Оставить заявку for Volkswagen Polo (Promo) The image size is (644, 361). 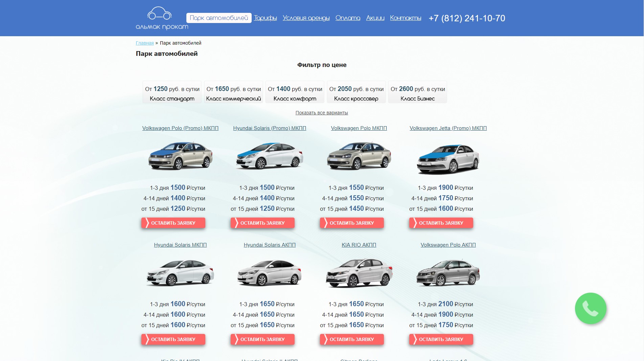click(x=173, y=223)
